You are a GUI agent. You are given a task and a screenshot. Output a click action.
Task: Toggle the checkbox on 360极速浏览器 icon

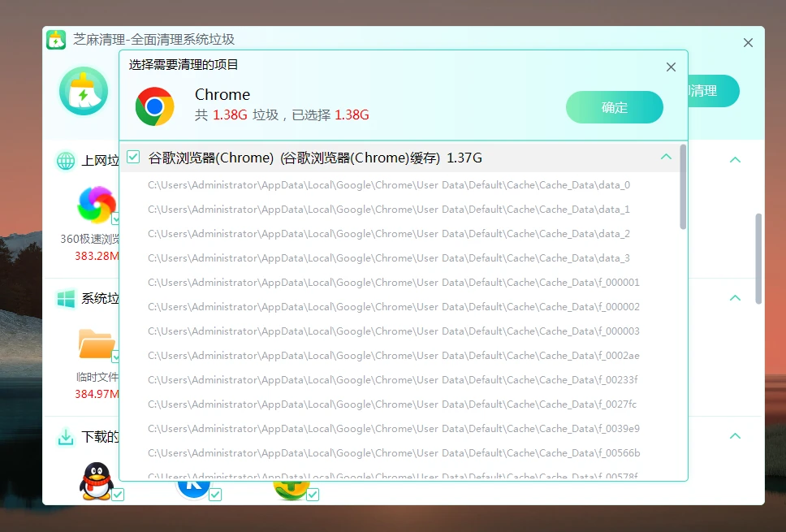(x=116, y=218)
